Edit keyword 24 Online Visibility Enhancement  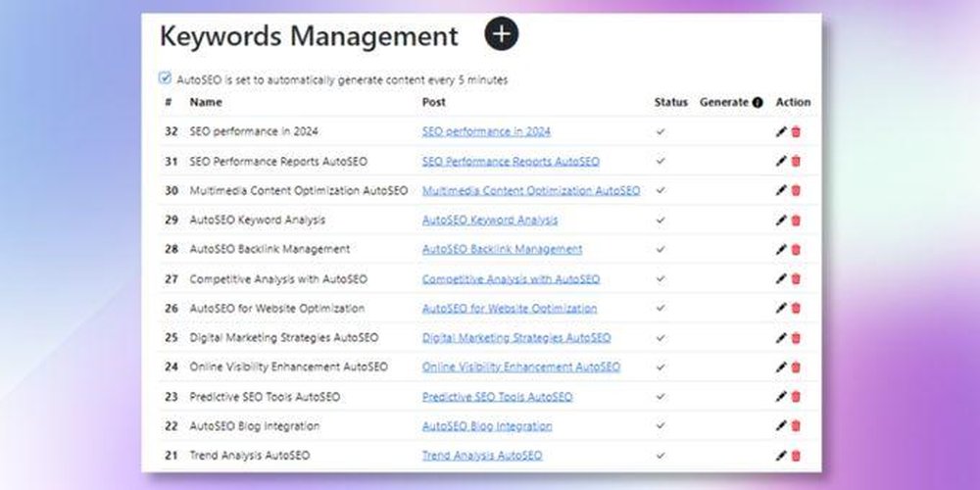[781, 367]
